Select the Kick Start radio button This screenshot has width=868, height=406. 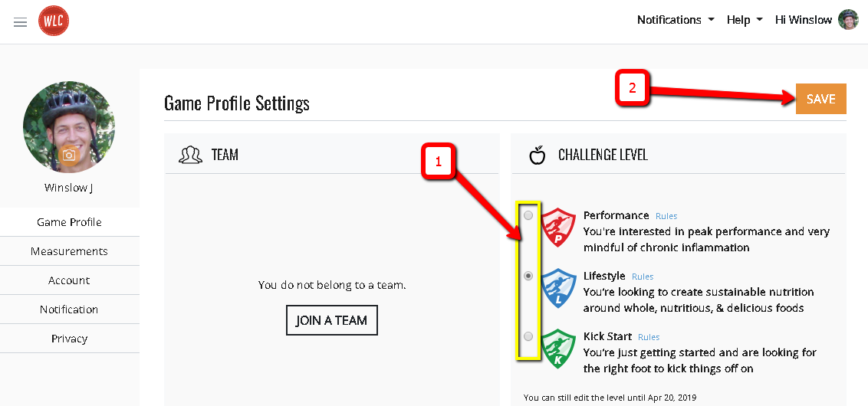coord(528,336)
